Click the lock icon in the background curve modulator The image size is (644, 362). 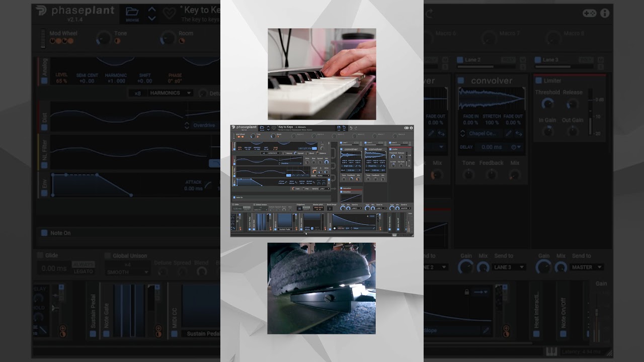(x=466, y=292)
